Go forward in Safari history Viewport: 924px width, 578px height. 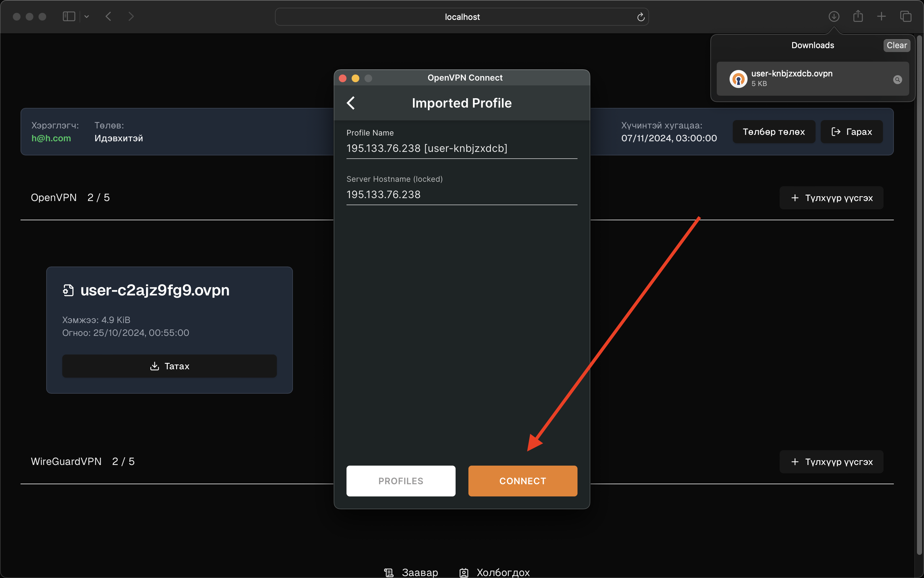pos(131,16)
